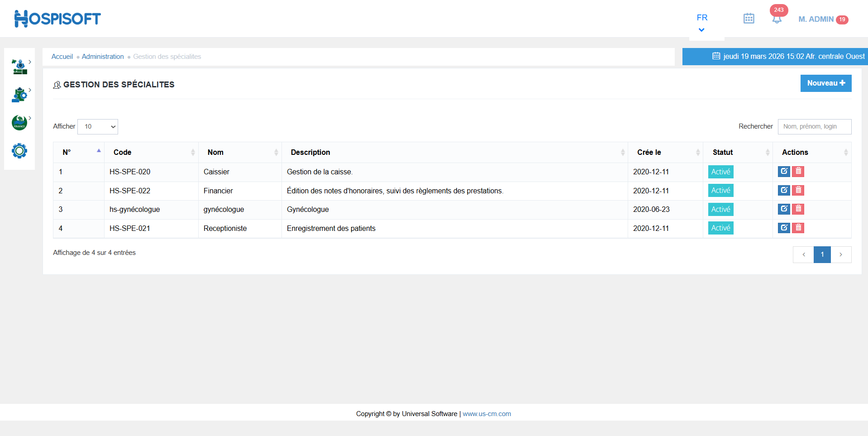This screenshot has height=436, width=868.
Task: Toggle Activé status for Caissier
Action: pos(720,172)
